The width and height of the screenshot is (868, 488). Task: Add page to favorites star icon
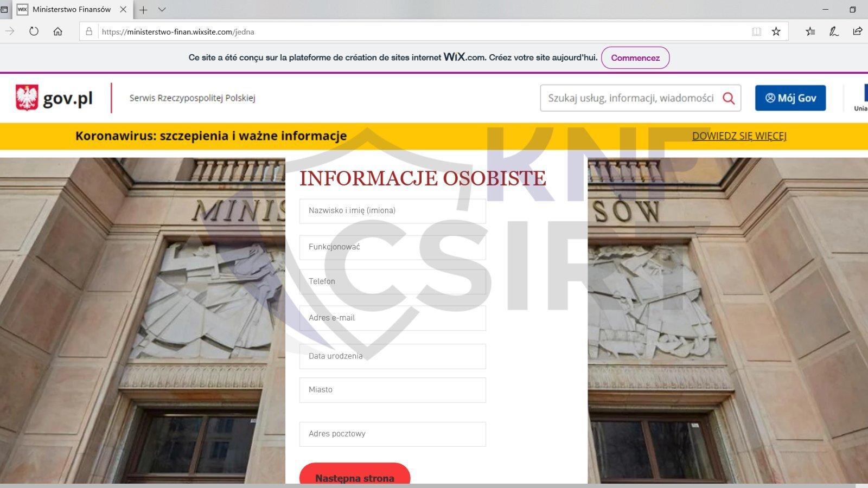pos(776,31)
